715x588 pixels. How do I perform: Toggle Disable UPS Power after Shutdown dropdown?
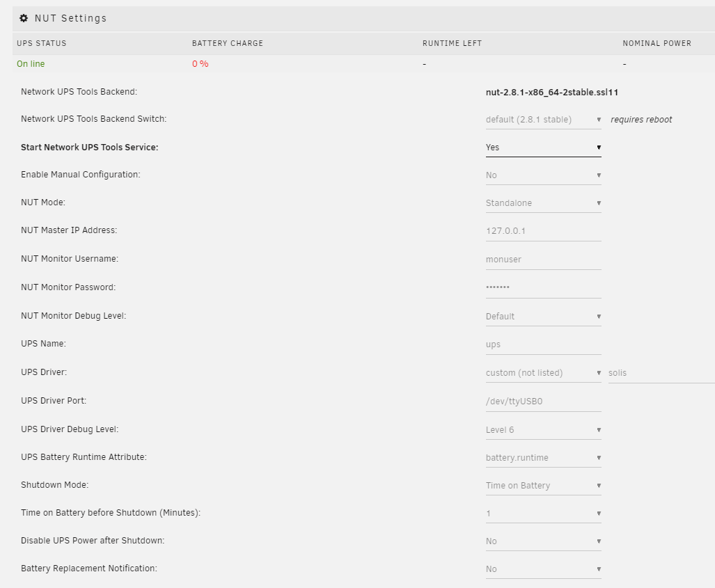543,541
